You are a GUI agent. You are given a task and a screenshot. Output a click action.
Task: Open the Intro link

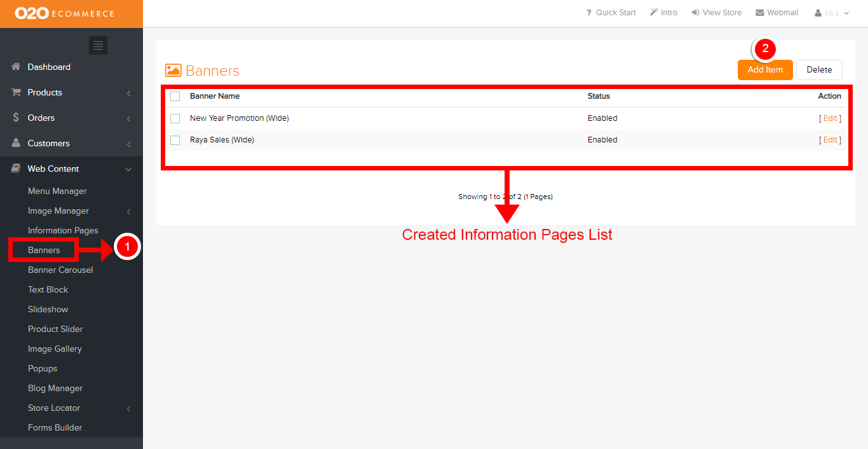669,13
